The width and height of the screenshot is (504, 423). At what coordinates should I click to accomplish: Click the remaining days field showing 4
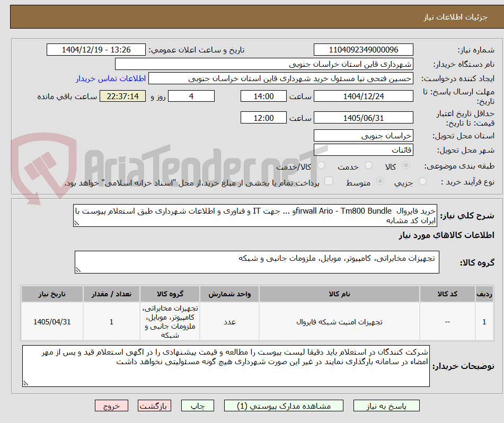191,96
